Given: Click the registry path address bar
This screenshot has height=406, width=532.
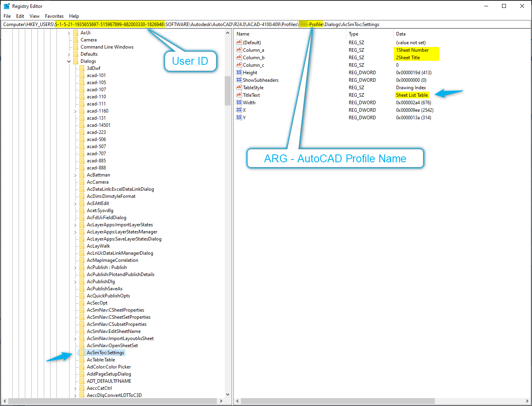Looking at the screenshot, I should pyautogui.click(x=266, y=24).
